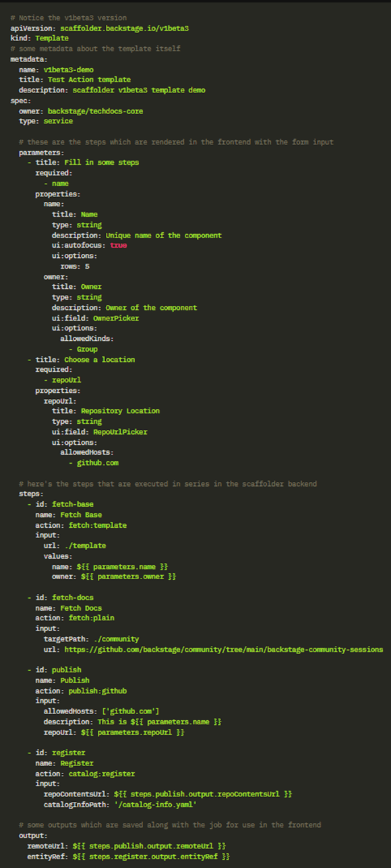Click the fetch-base step id
Viewport: 391px width, 868px height.
click(73, 505)
